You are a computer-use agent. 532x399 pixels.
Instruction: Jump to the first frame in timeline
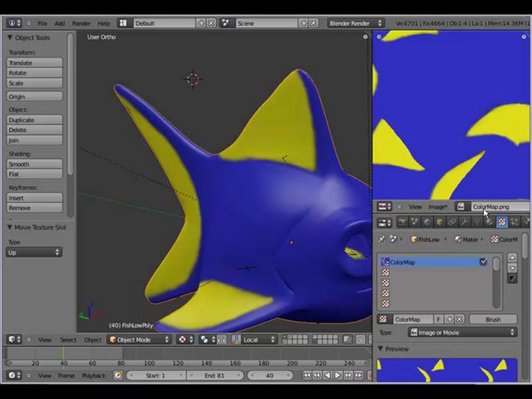click(307, 375)
